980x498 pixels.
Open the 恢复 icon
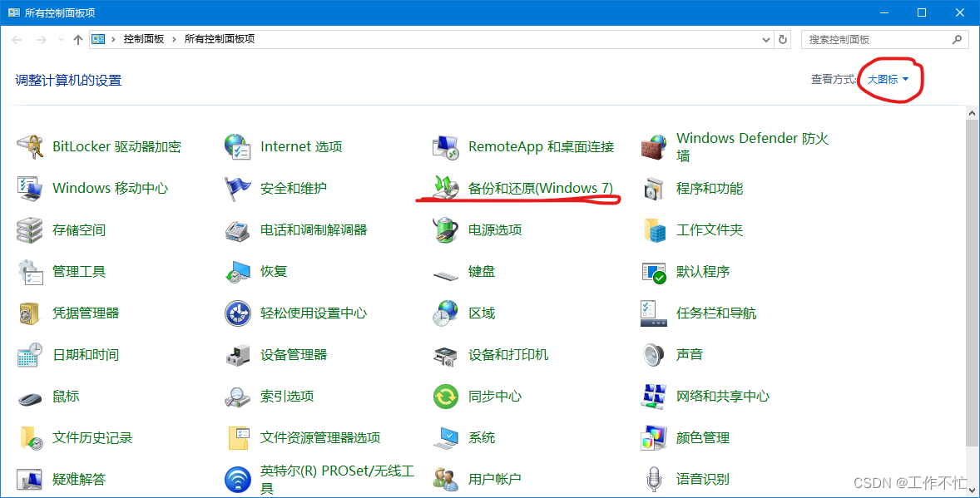(237, 272)
